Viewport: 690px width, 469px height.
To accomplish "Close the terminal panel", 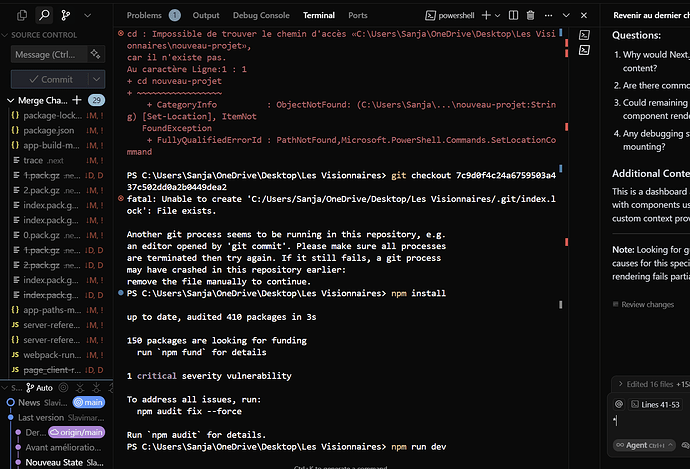I will coord(584,15).
